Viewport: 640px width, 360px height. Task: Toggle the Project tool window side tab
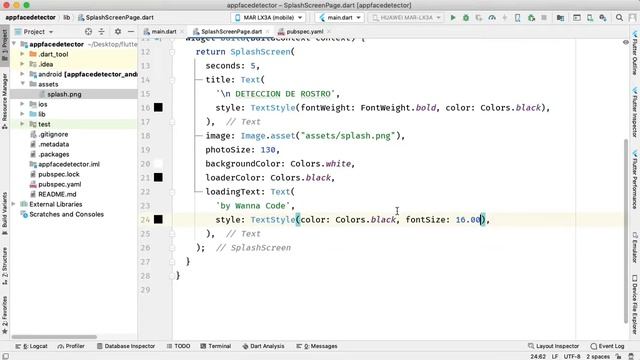[x=4, y=45]
